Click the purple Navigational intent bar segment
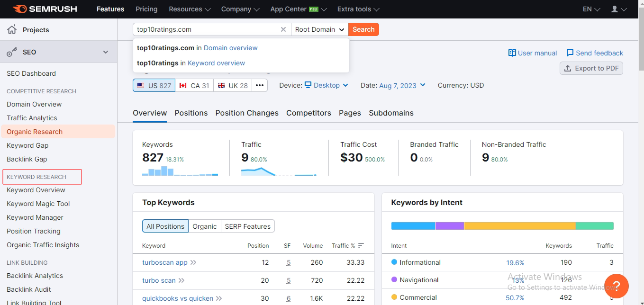This screenshot has width=644, height=305. (450, 226)
